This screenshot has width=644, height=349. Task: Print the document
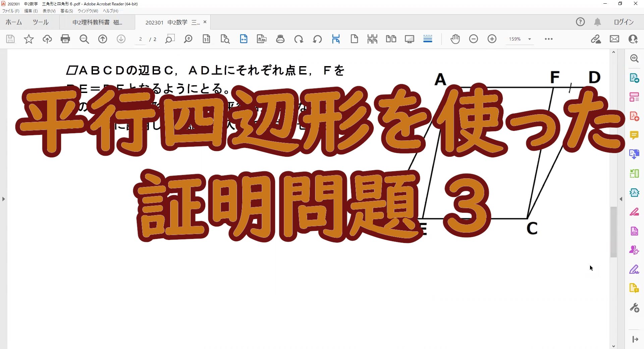pos(65,39)
